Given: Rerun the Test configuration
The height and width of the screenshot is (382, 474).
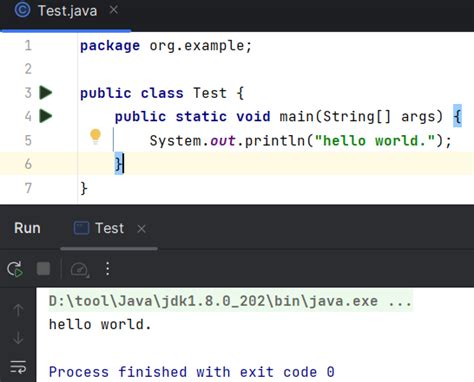Looking at the screenshot, I should coord(15,269).
